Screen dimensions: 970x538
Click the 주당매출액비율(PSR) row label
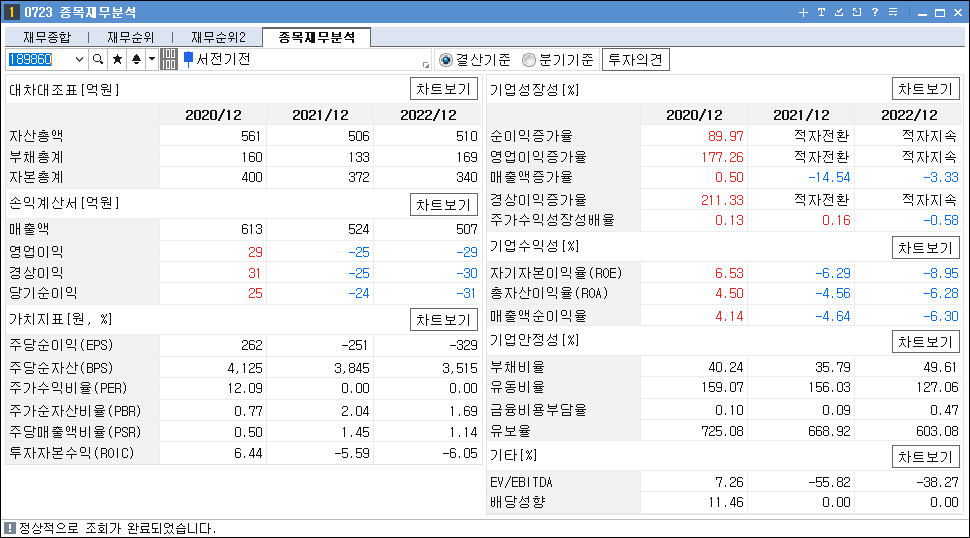pyautogui.click(x=75, y=432)
